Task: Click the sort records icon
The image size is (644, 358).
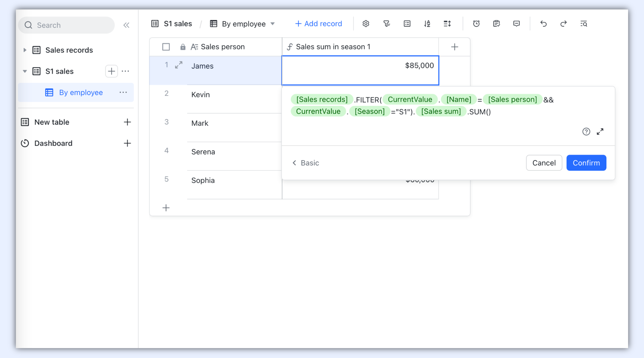Action: click(x=427, y=24)
